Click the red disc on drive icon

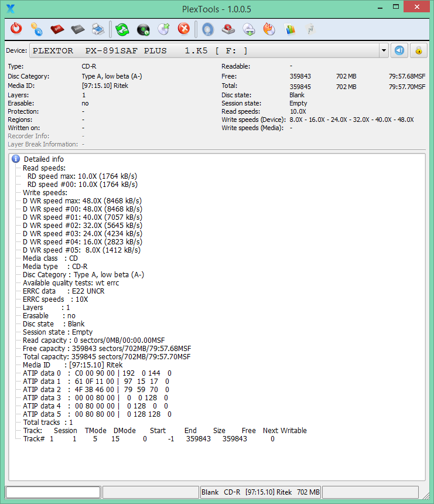[228, 29]
